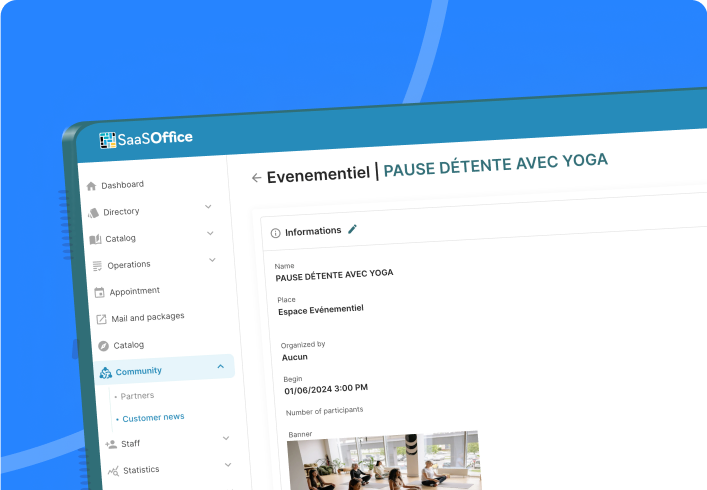Image resolution: width=707 pixels, height=490 pixels.
Task: Collapse the Community menu chevron
Action: point(220,366)
